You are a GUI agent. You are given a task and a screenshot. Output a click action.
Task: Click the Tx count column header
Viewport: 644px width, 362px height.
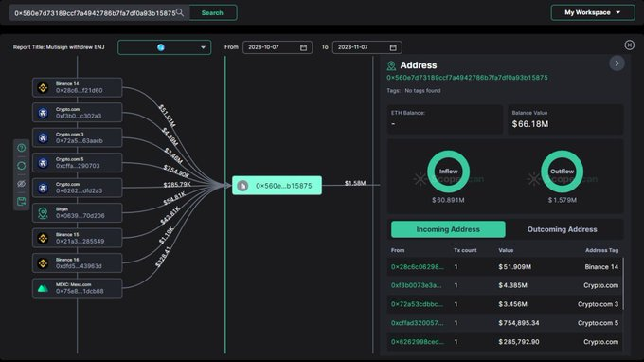465,250
